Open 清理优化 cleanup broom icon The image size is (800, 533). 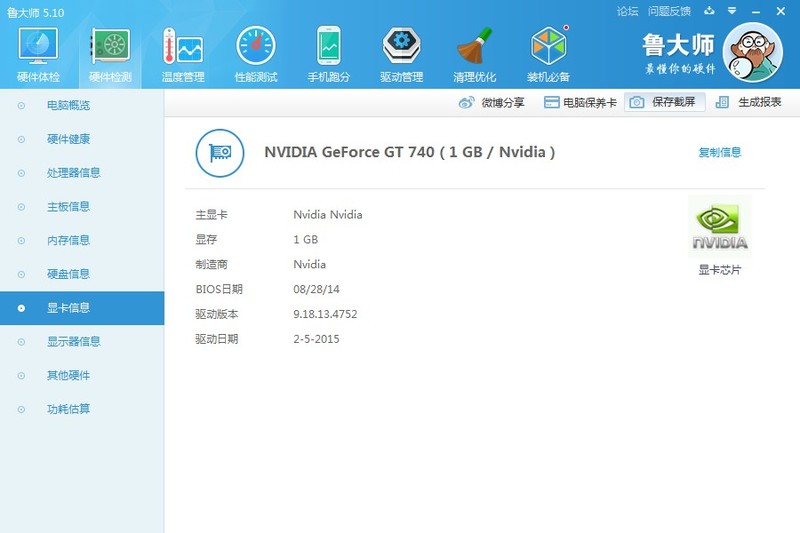[474, 46]
